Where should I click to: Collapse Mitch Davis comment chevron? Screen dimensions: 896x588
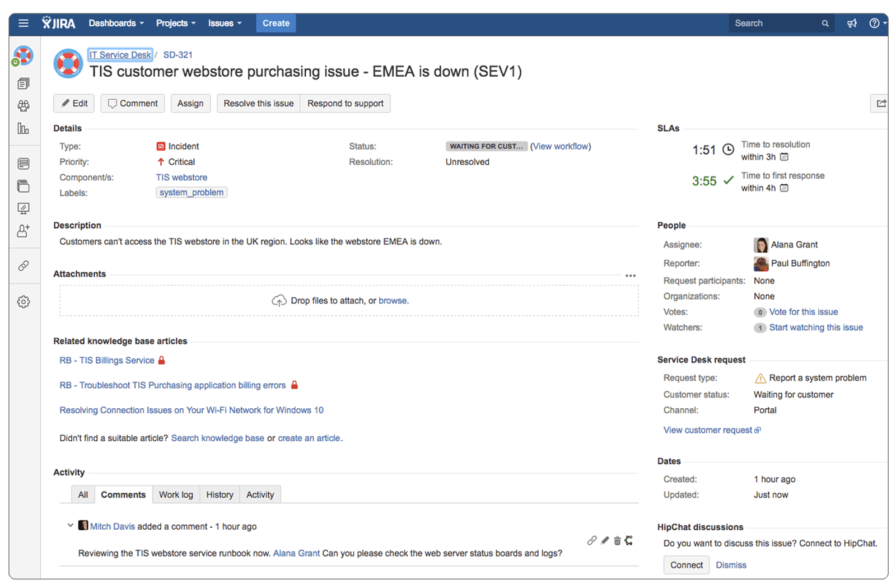pyautogui.click(x=70, y=525)
